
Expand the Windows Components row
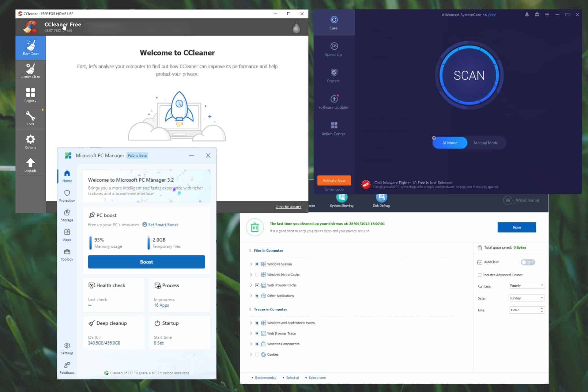tap(251, 344)
